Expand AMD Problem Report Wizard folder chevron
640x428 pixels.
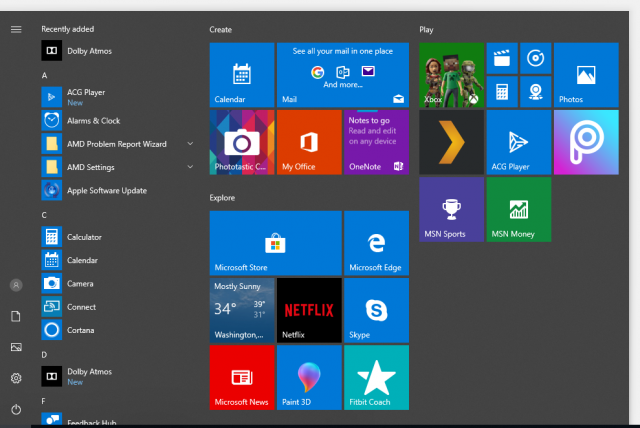tap(190, 144)
